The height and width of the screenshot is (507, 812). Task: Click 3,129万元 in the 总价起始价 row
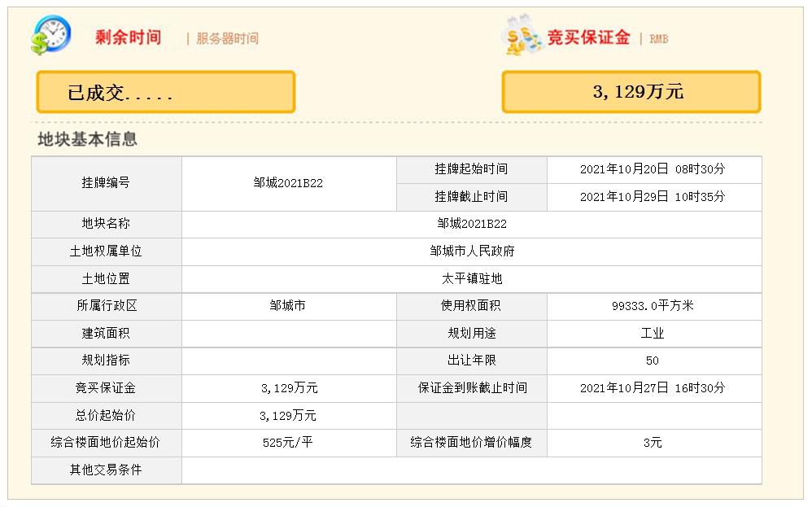tap(288, 415)
